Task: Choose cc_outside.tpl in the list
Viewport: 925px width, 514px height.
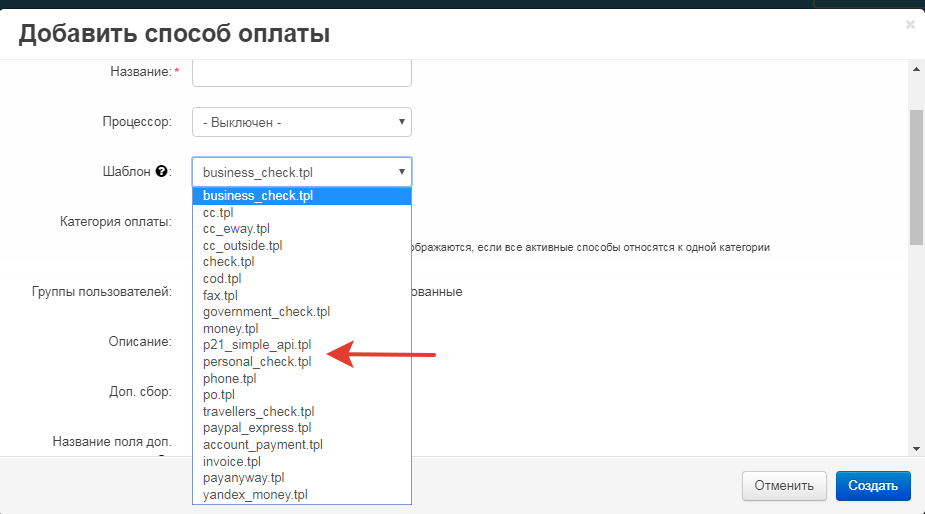Action: pyautogui.click(x=242, y=245)
